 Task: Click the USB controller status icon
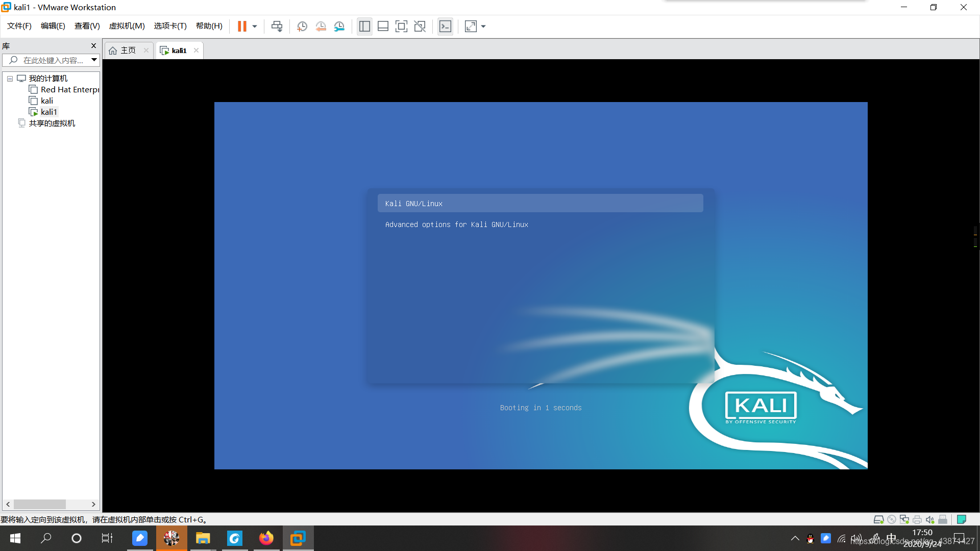943,519
